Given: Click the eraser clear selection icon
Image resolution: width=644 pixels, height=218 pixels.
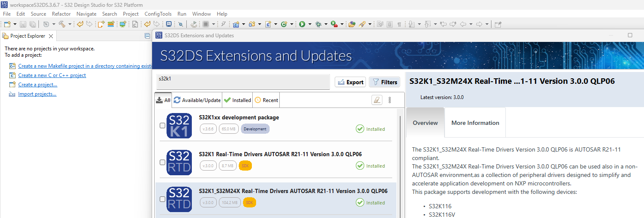Looking at the screenshot, I should 377,100.
